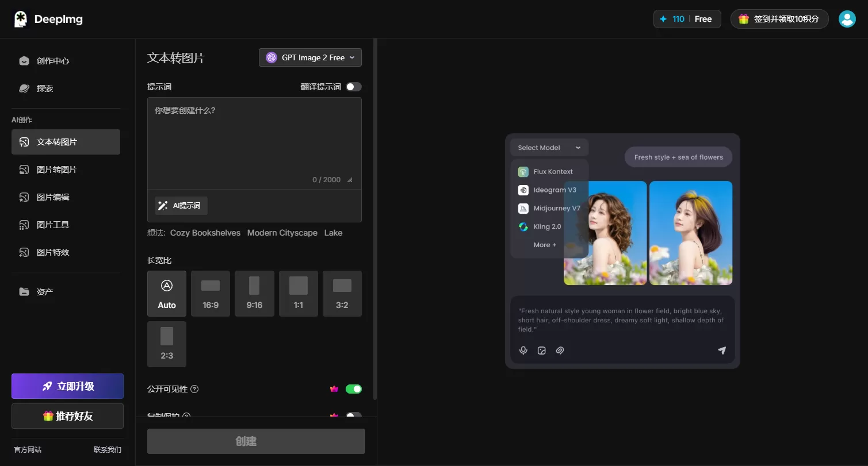
Task: Click the paper plane send icon
Action: pos(722,351)
